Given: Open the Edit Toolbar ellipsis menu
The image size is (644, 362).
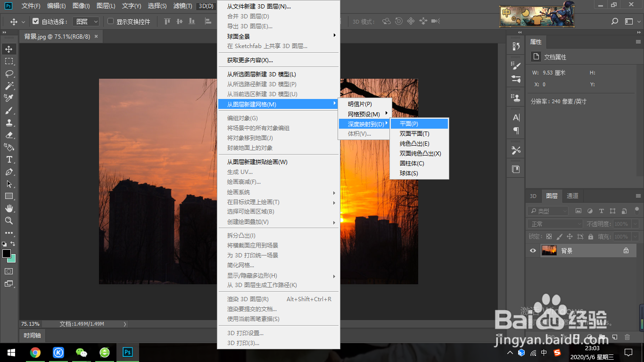Looking at the screenshot, I should [9, 233].
